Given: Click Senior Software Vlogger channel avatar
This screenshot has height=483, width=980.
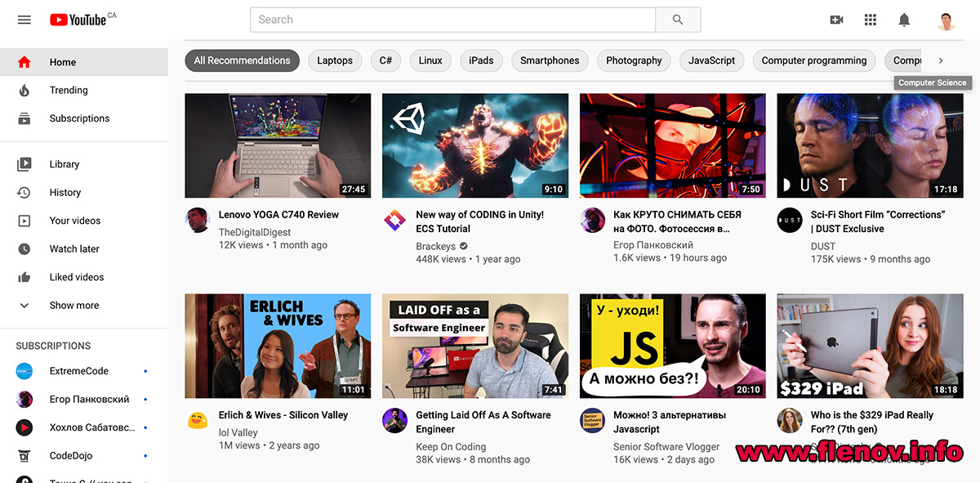Looking at the screenshot, I should pos(592,421).
